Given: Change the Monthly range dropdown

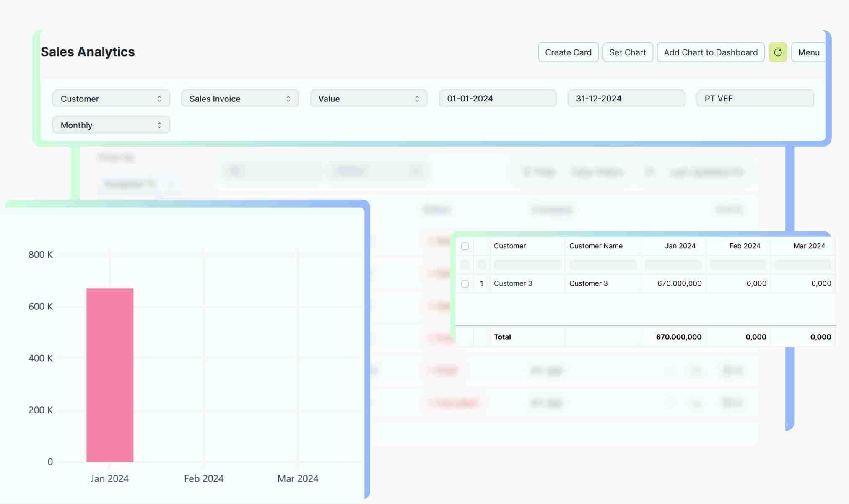Looking at the screenshot, I should pos(111,125).
